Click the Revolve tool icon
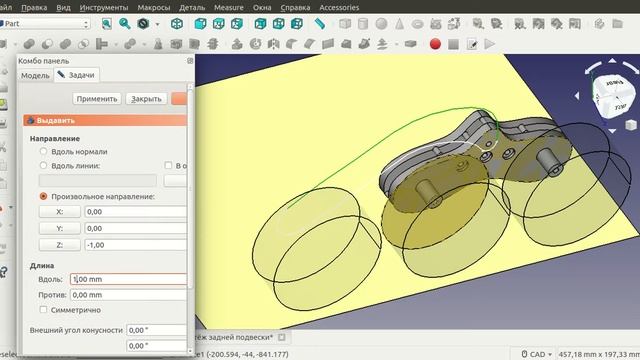This screenshot has height=360, width=640. pyautogui.click(x=256, y=44)
